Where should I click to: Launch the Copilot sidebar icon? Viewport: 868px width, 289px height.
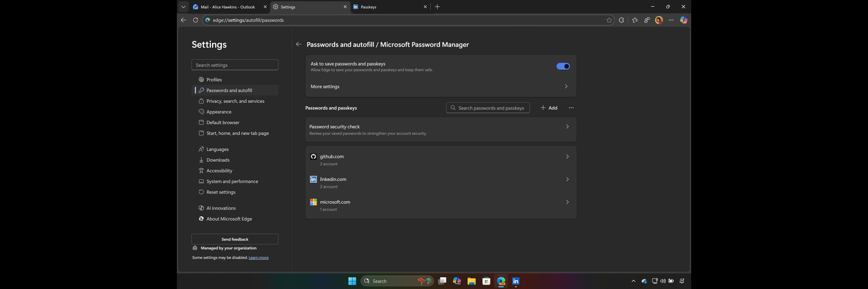(x=684, y=20)
